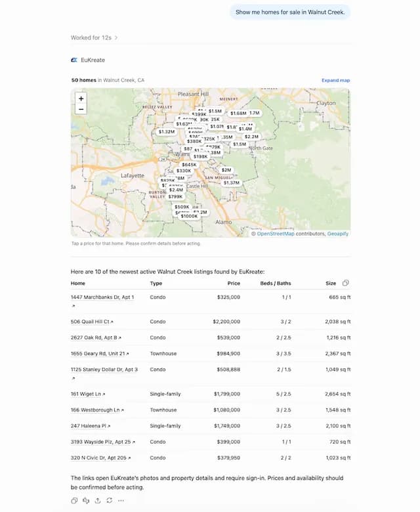
Task: Open the OpenStreetMap attribution link
Action: (276, 234)
